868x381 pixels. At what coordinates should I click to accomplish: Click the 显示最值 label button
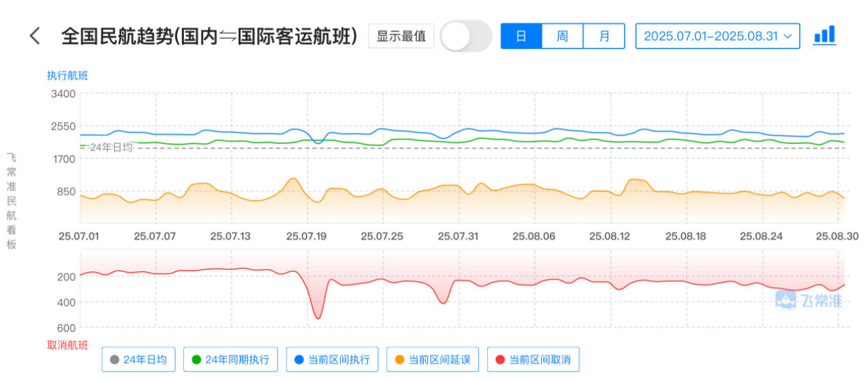click(401, 36)
